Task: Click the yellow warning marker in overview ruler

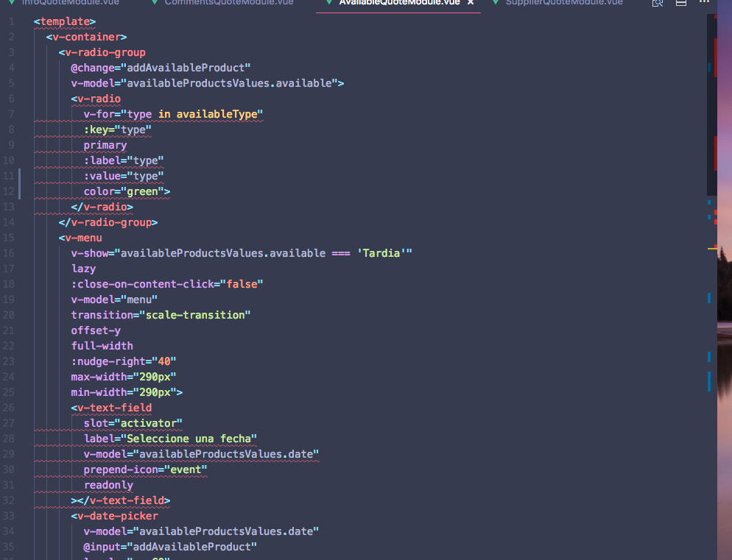Action: click(x=712, y=249)
